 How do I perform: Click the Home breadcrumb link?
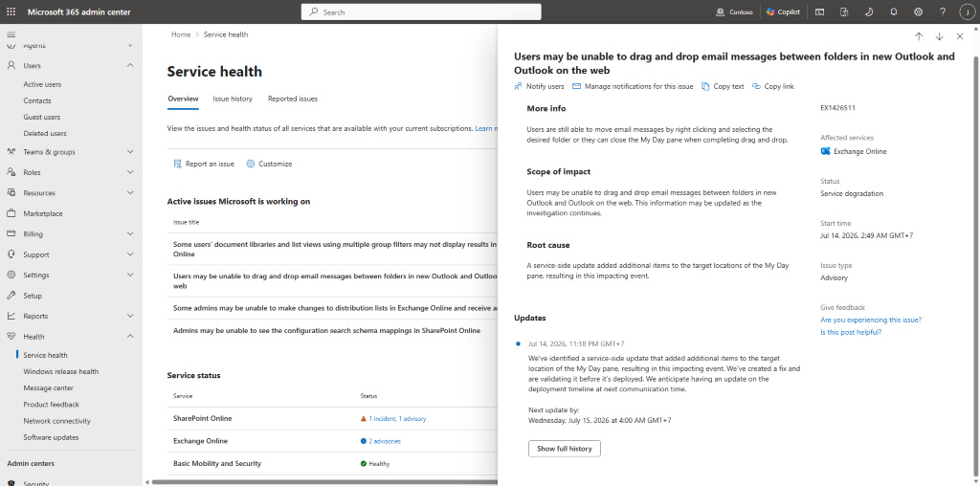click(181, 34)
